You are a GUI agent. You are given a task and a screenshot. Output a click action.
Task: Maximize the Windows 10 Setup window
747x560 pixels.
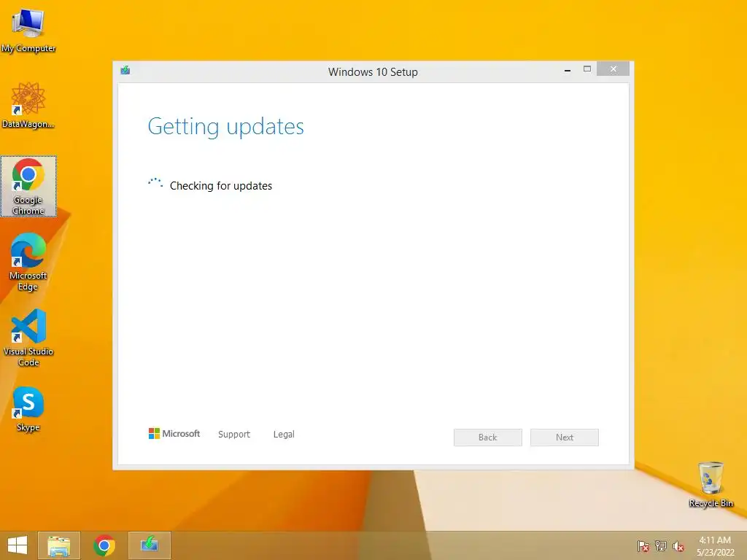click(x=587, y=69)
